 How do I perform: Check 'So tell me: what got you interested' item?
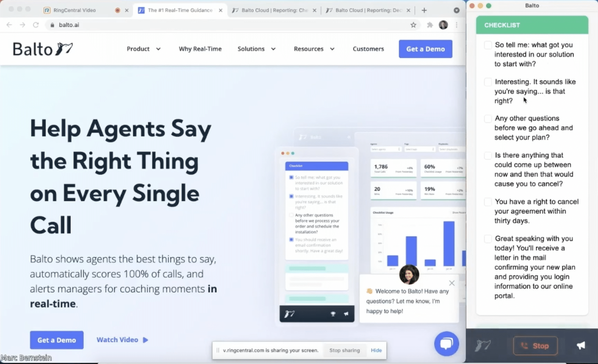coord(488,45)
